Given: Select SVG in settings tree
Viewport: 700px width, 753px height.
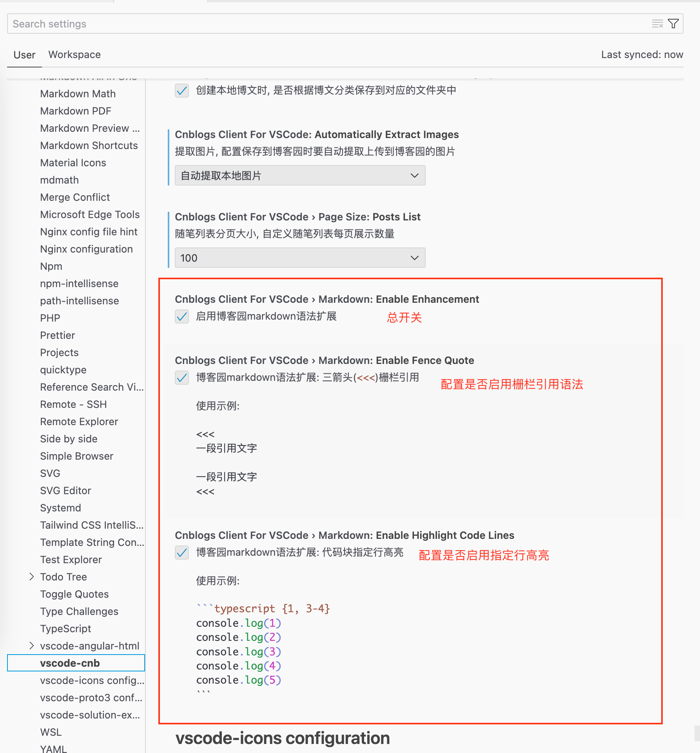Looking at the screenshot, I should (50, 473).
